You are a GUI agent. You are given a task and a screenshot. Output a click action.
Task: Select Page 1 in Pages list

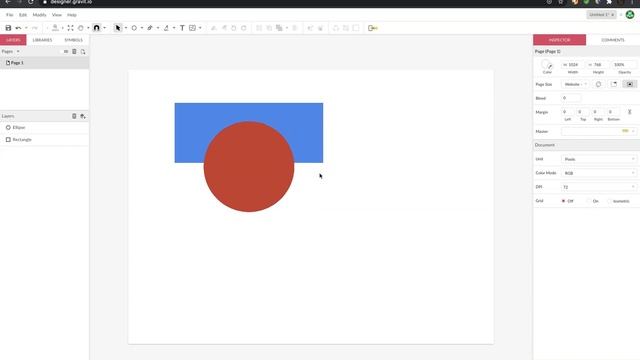(x=44, y=63)
